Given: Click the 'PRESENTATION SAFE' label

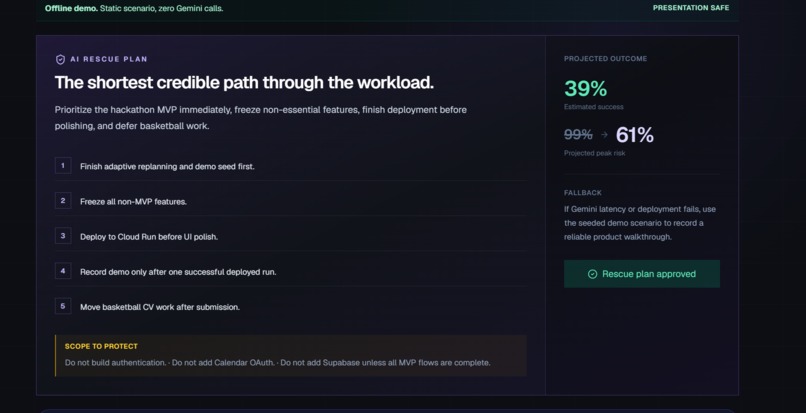Looking at the screenshot, I should [x=691, y=8].
